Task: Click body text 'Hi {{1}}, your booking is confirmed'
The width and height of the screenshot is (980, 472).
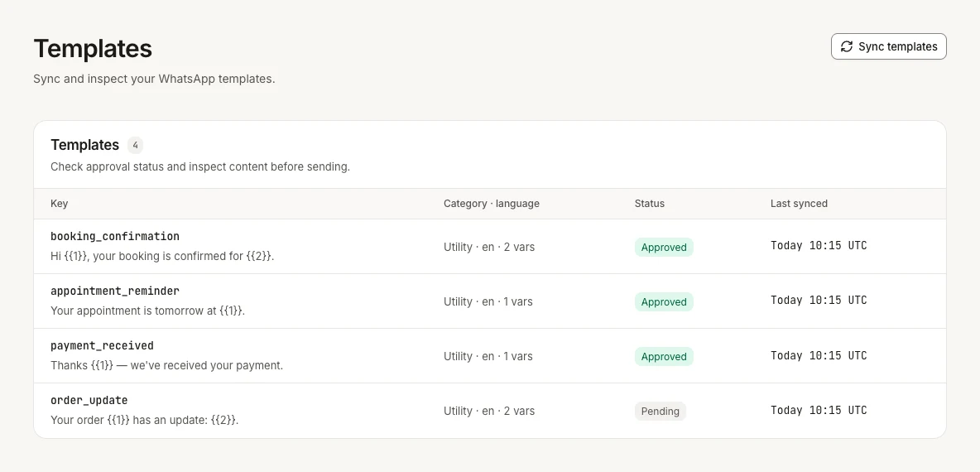Action: (147, 257)
